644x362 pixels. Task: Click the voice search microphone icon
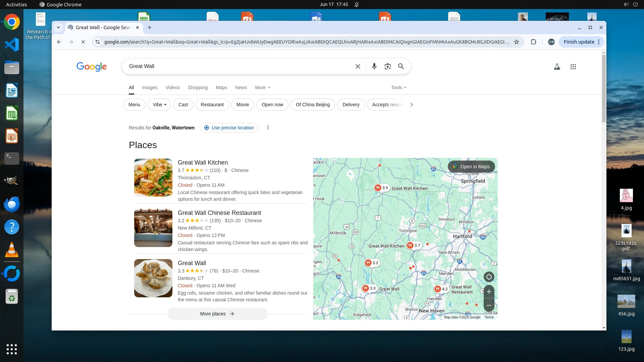click(x=374, y=66)
